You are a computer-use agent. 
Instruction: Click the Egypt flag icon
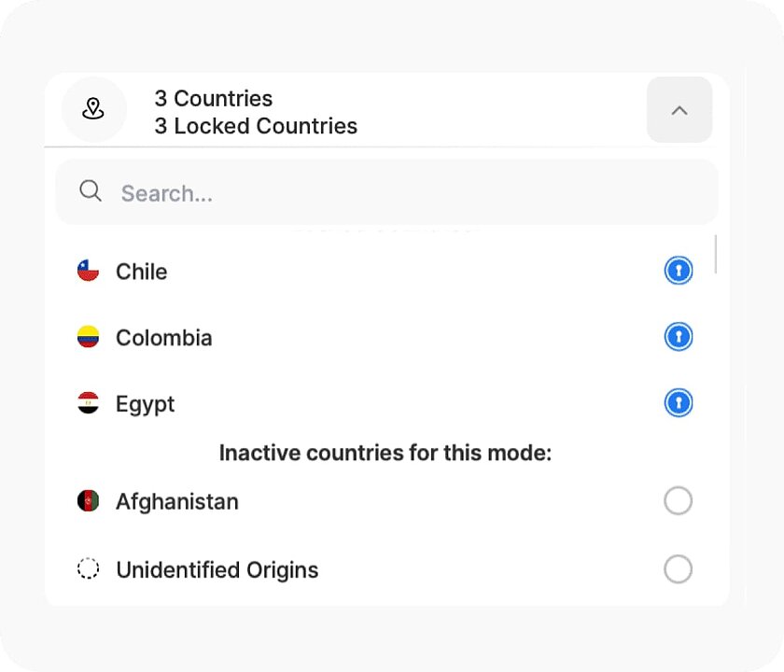pos(89,403)
